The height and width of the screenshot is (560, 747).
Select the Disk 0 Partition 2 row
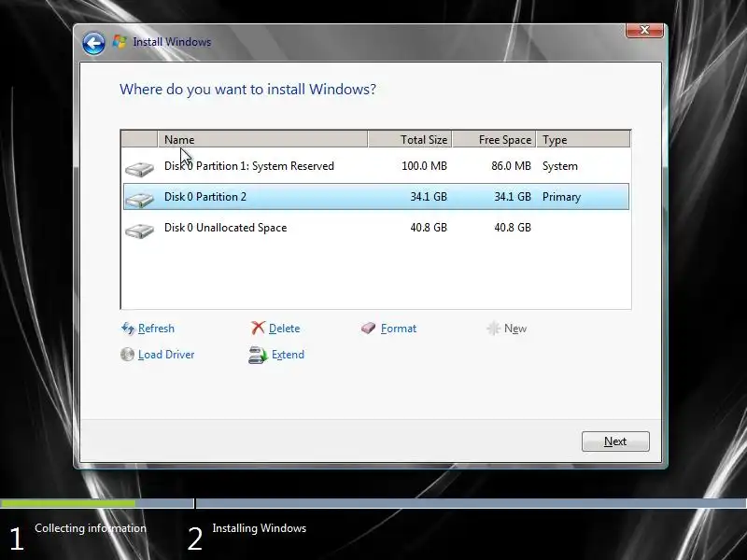[376, 197]
